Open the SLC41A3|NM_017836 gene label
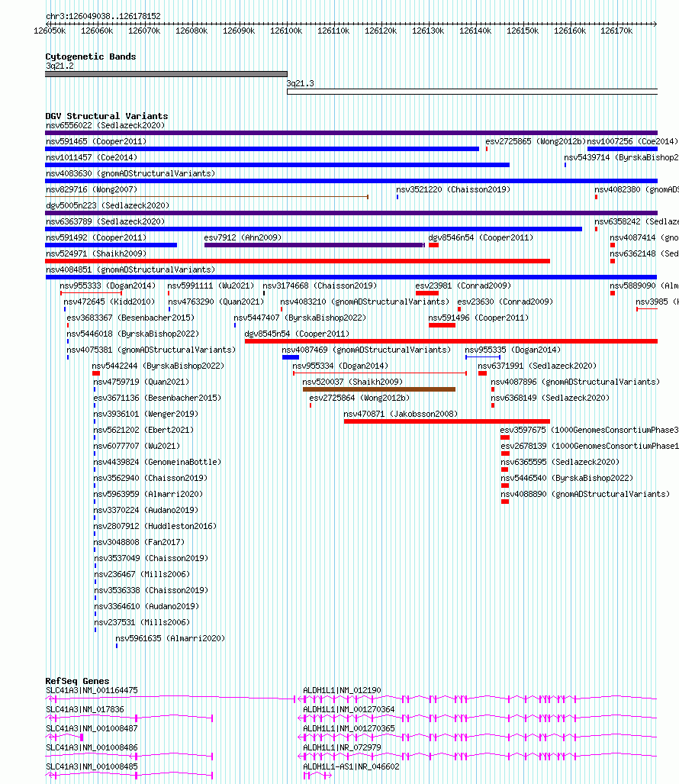 85,709
